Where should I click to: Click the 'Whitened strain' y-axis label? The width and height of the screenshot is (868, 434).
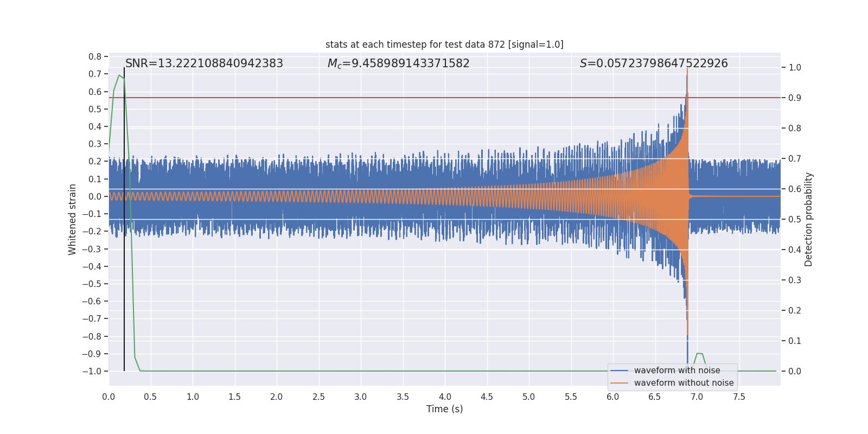click(x=72, y=219)
